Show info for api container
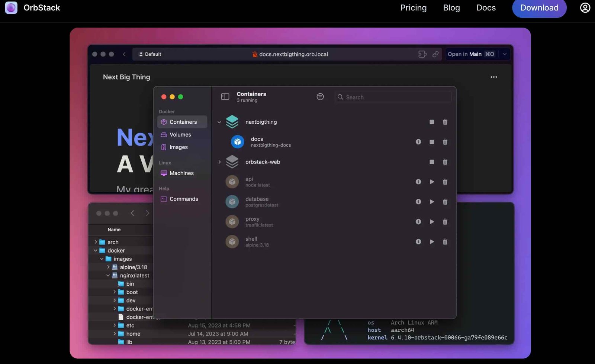The height and width of the screenshot is (364, 595). [418, 182]
